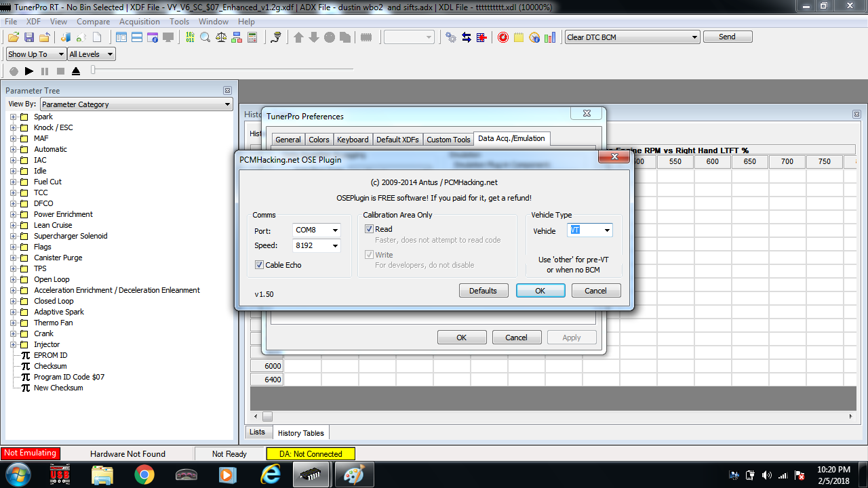
Task: Select the New Checksum tree item
Action: click(58, 388)
